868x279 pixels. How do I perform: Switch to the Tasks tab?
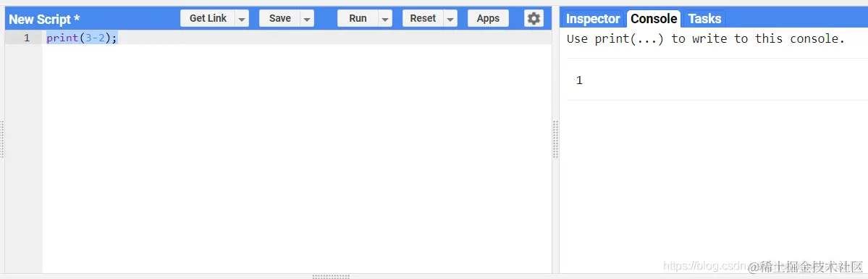point(704,19)
